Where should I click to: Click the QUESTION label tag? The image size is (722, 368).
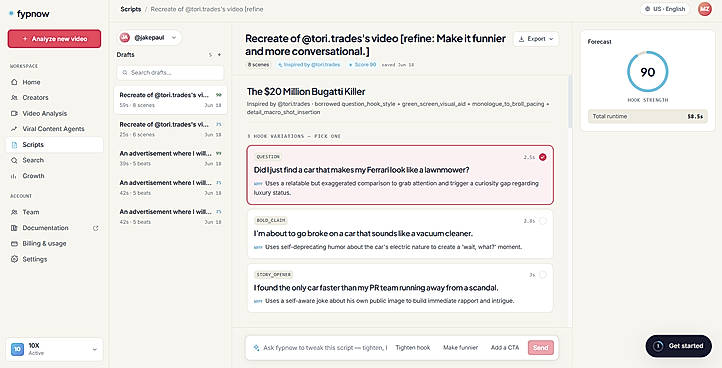(x=268, y=157)
